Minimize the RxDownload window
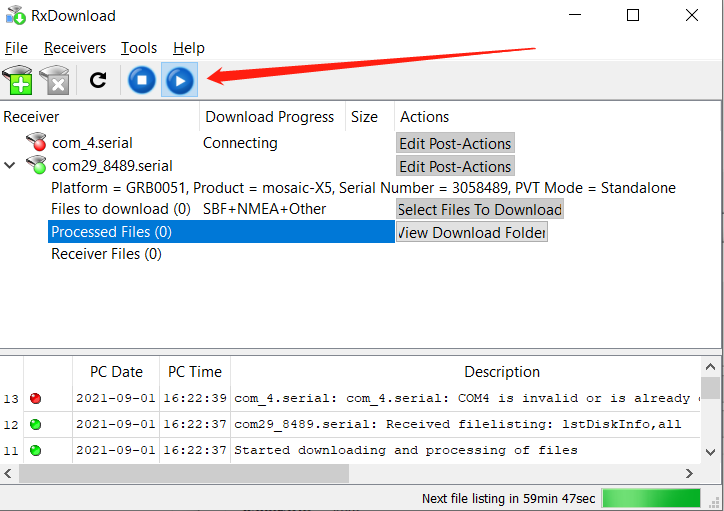 [x=575, y=15]
